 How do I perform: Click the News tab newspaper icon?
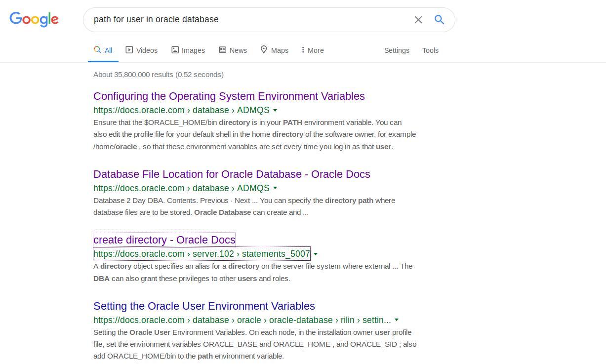tap(223, 50)
